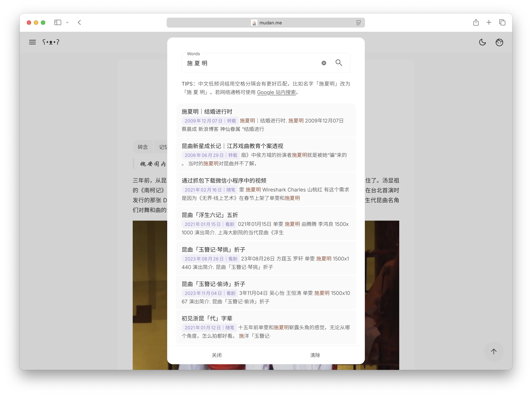The height and width of the screenshot is (396, 532).
Task: Open the Google 站内搜索 link
Action: click(276, 92)
